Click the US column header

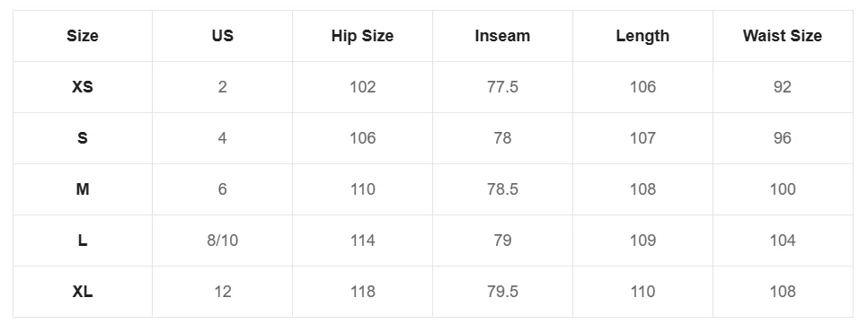[x=223, y=36]
